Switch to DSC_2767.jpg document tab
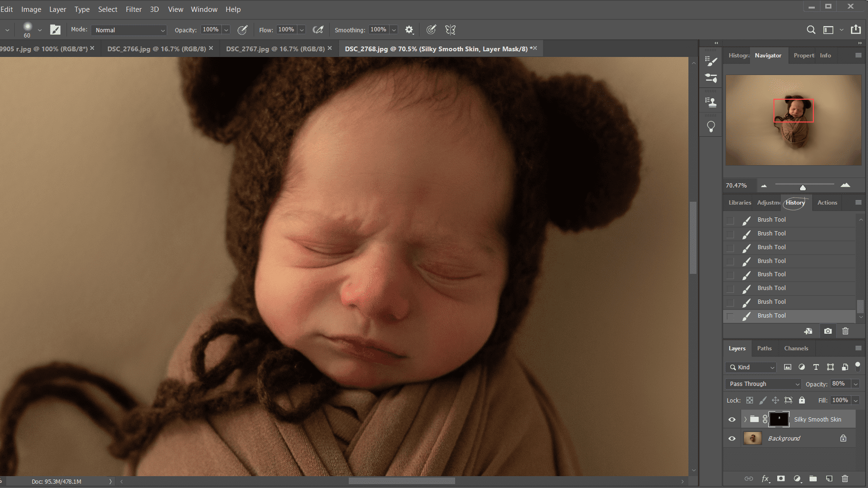 pos(275,48)
